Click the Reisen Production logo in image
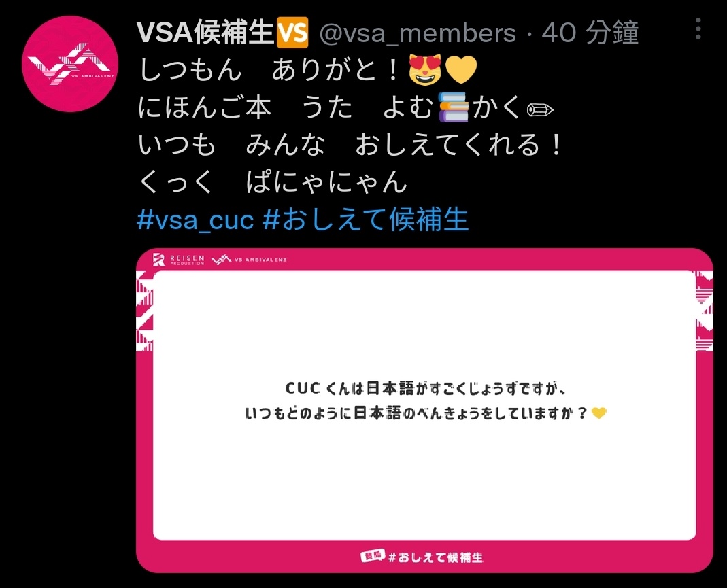727x588 pixels. (x=178, y=260)
